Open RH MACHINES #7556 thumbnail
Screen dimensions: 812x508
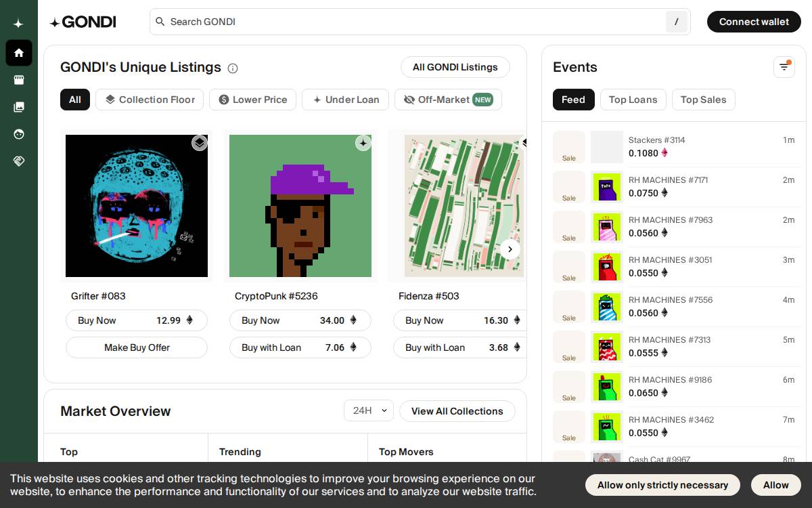click(607, 307)
